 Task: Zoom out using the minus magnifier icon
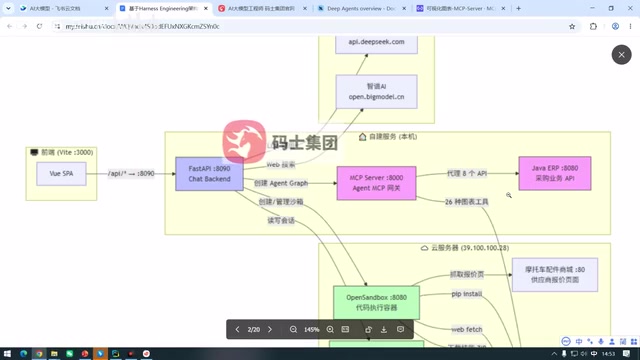[293, 329]
